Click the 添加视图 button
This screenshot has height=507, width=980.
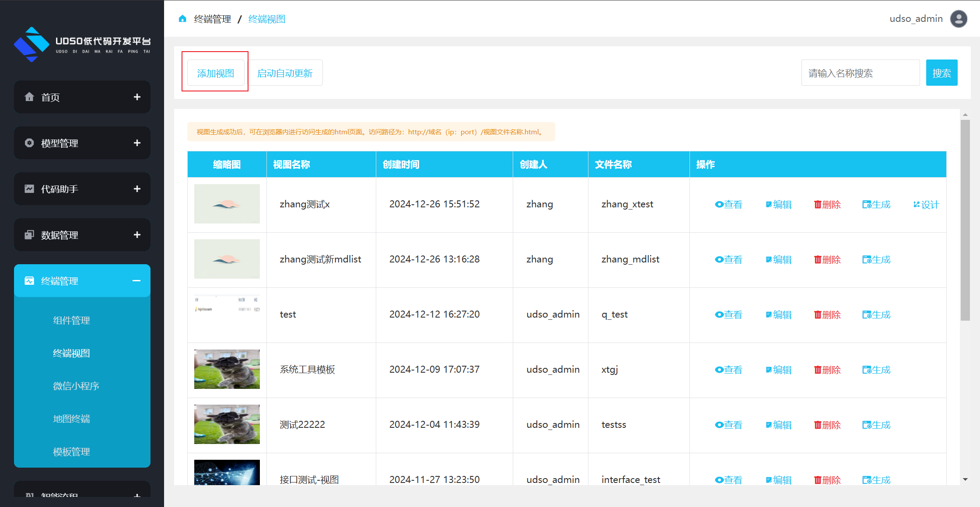pos(215,73)
